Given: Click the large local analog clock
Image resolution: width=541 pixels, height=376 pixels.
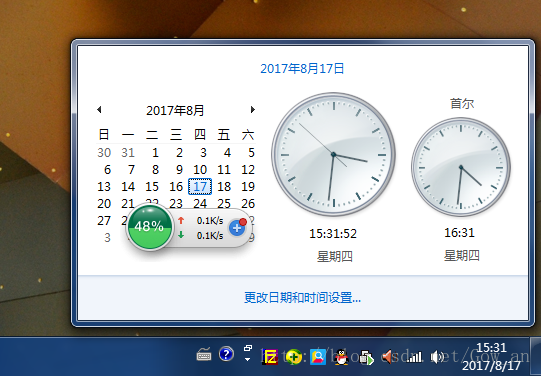Looking at the screenshot, I should [x=333, y=154].
